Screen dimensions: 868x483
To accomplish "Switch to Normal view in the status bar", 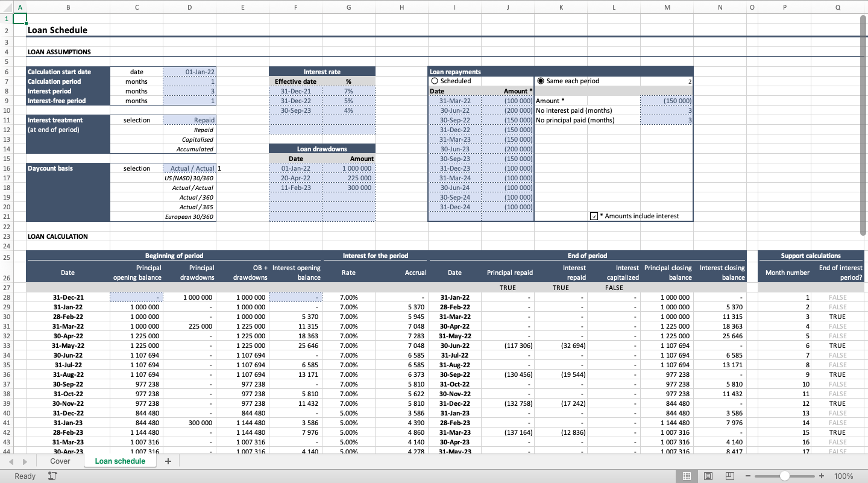I will pyautogui.click(x=687, y=476).
